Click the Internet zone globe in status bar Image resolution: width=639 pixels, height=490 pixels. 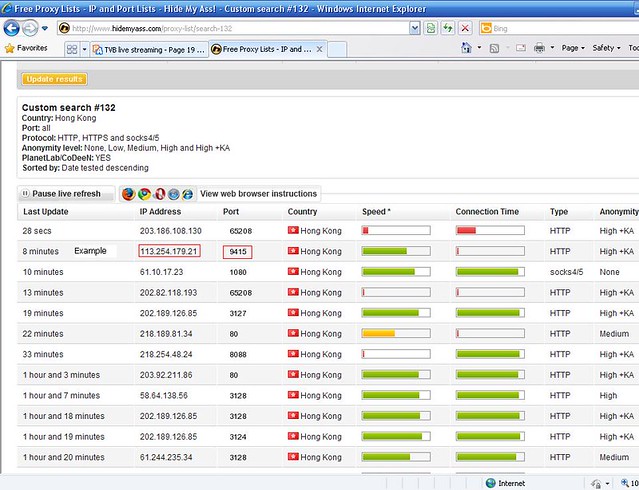(491, 483)
